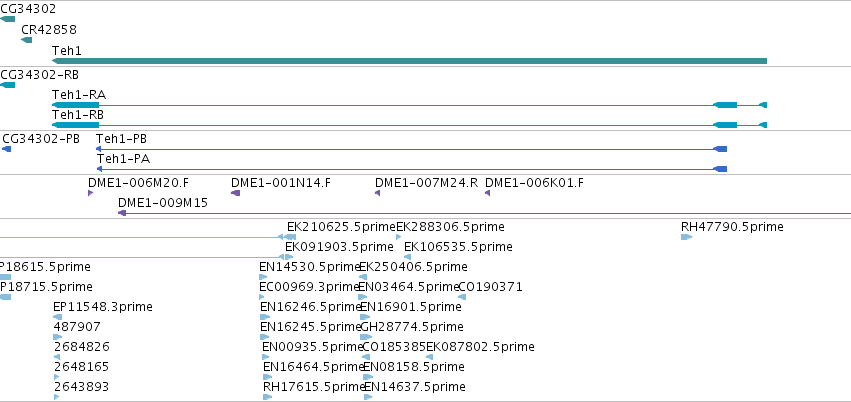Click the EN03464.5prime EST
Viewport: 851px width, 402px height.
(x=363, y=297)
